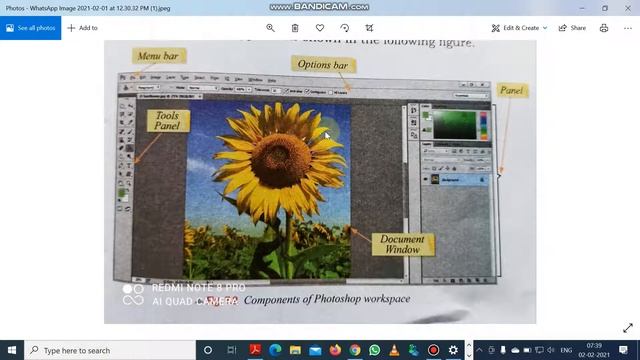640x360 pixels.
Task: Open WhatsApp from the taskbar
Action: coord(374,350)
